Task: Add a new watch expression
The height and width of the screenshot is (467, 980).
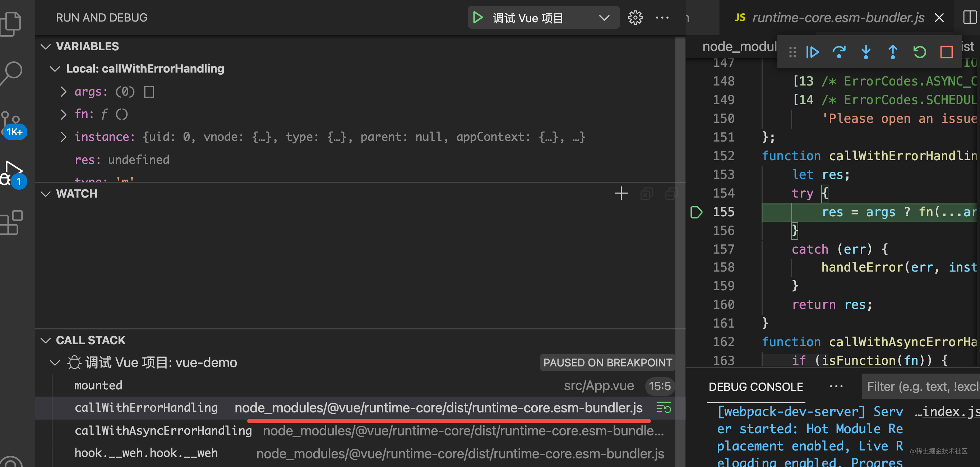Action: 621,194
